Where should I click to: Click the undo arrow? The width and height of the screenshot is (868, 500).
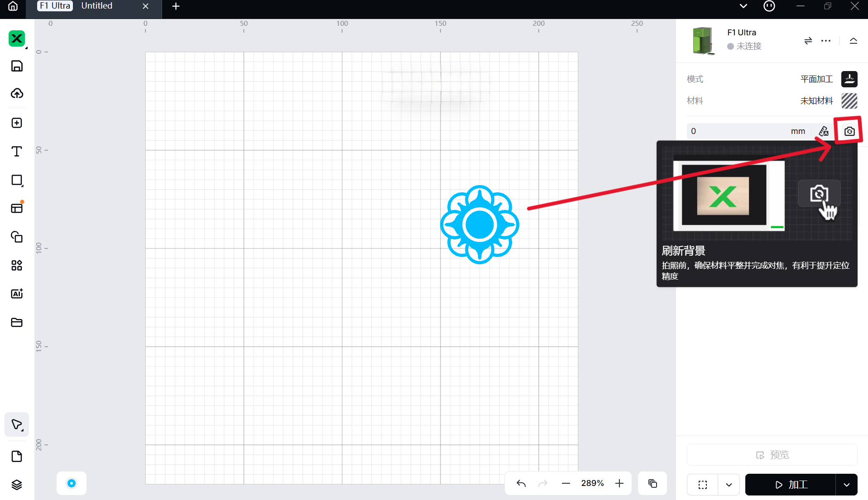[x=521, y=483]
